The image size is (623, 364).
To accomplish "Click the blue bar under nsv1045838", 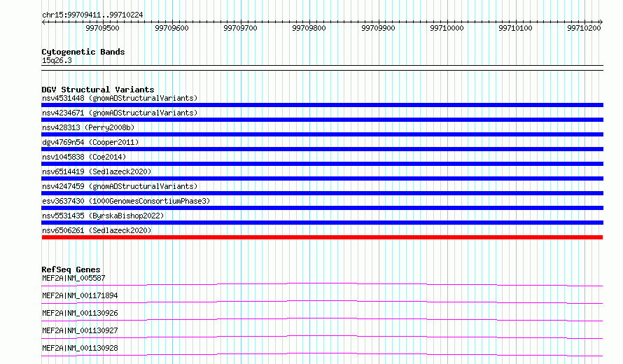I will click(322, 164).
